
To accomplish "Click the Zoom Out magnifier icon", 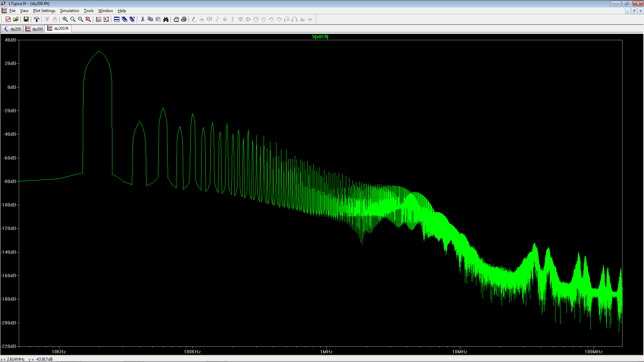I will click(80, 19).
